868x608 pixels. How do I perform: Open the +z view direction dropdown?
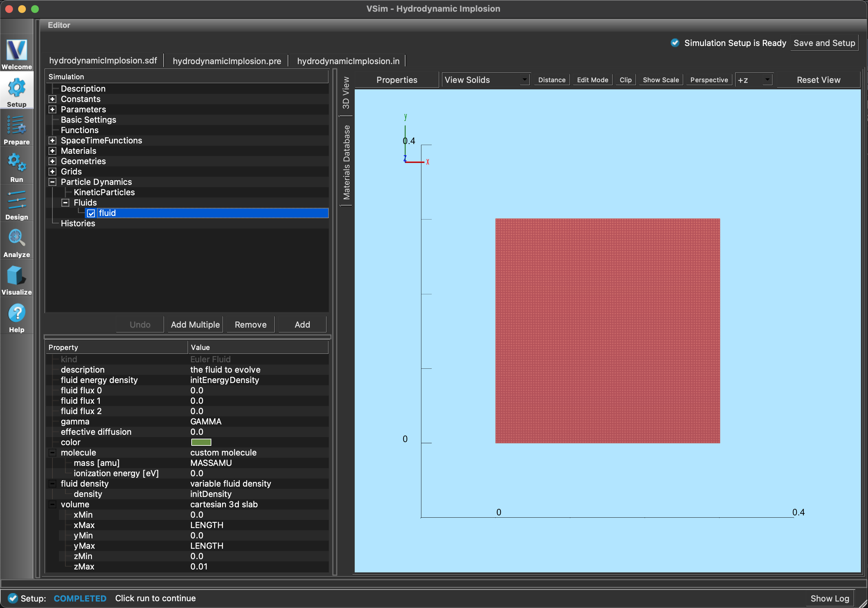pyautogui.click(x=754, y=80)
